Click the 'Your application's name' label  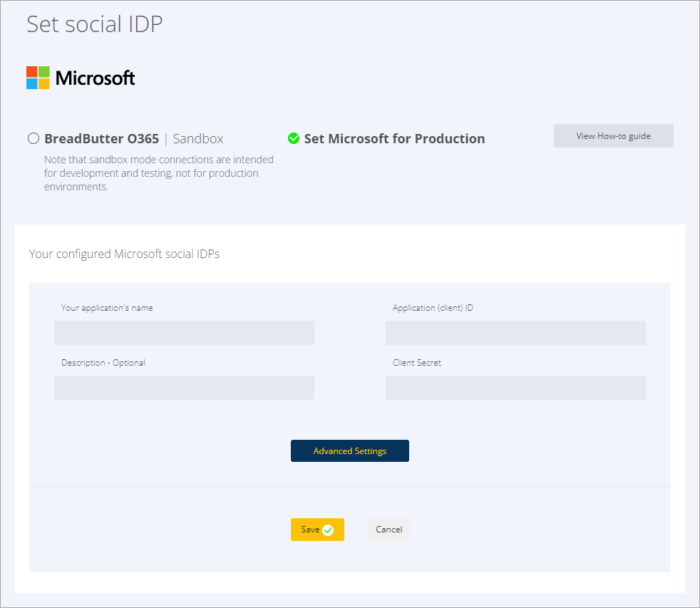[107, 308]
